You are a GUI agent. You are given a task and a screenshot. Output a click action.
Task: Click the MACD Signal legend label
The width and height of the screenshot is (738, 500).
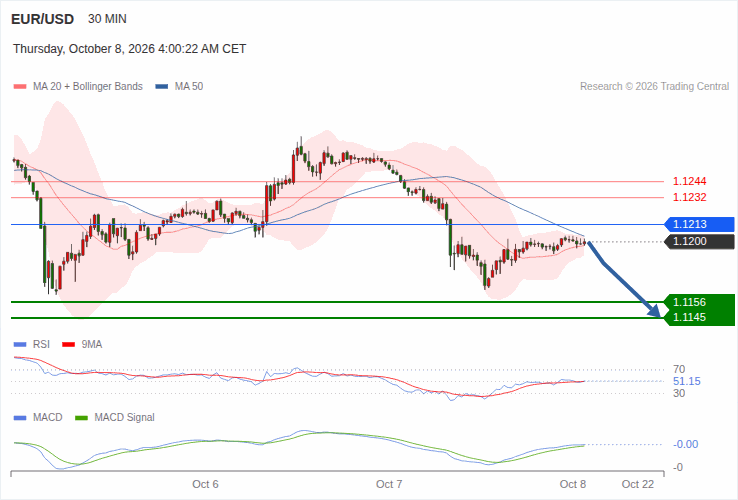[124, 418]
